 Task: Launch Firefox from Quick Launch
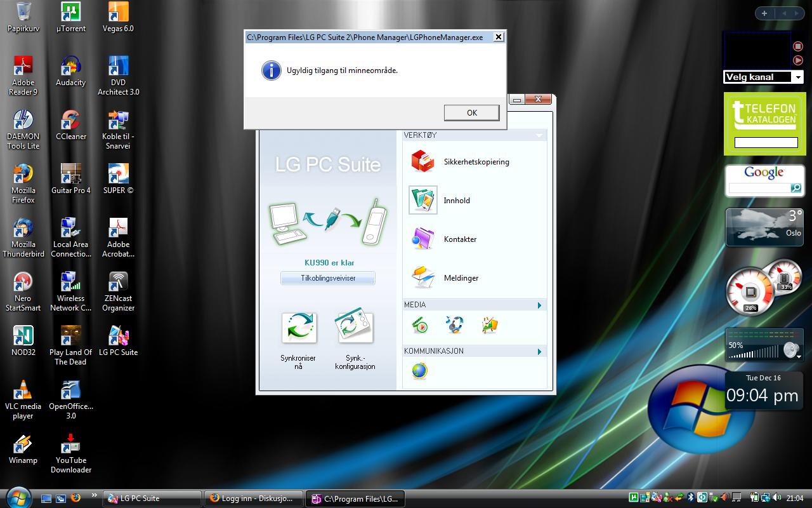(76, 498)
